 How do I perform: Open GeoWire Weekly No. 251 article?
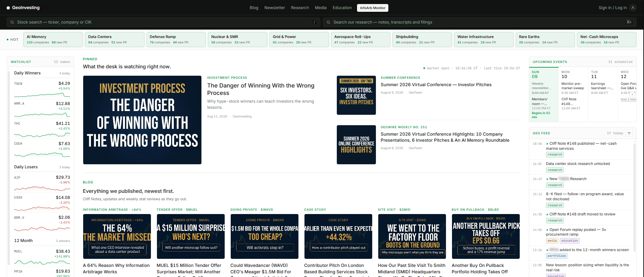[x=445, y=137]
